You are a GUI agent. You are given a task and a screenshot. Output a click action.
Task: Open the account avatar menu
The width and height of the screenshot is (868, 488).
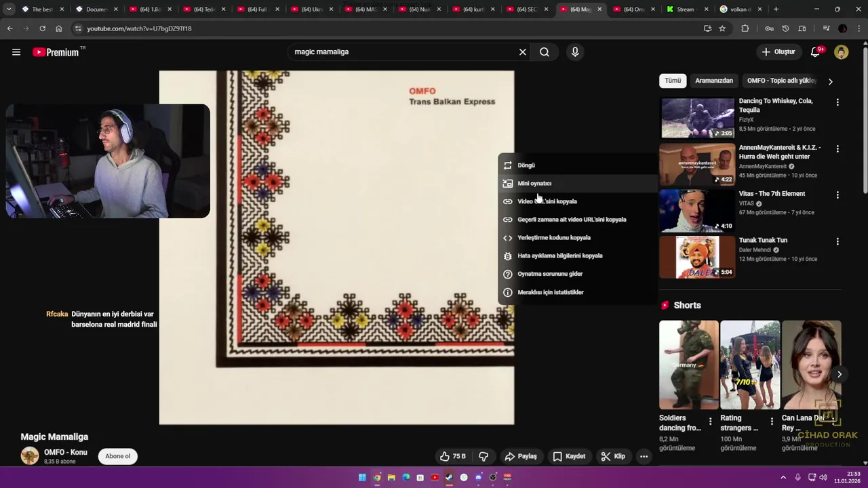842,52
